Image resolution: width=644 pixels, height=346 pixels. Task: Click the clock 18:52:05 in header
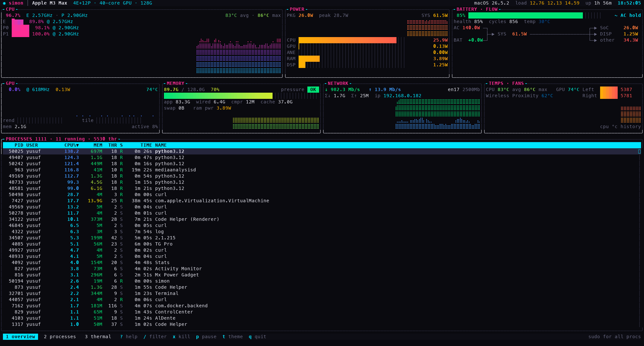pyautogui.click(x=629, y=3)
